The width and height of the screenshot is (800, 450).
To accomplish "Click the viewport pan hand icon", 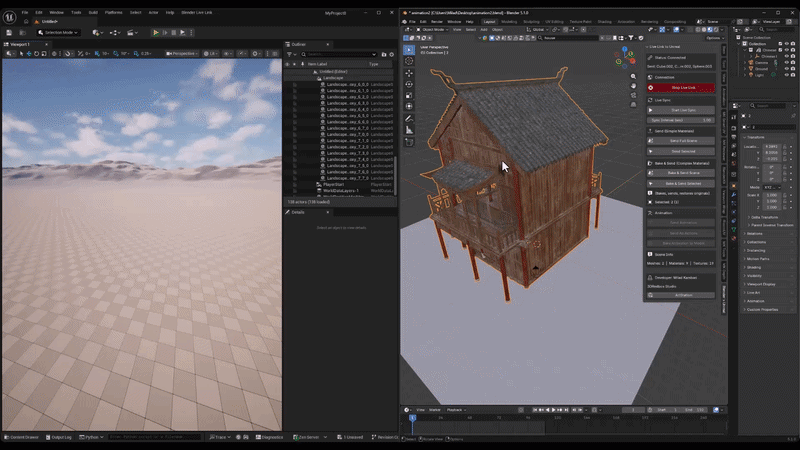I will click(x=633, y=86).
